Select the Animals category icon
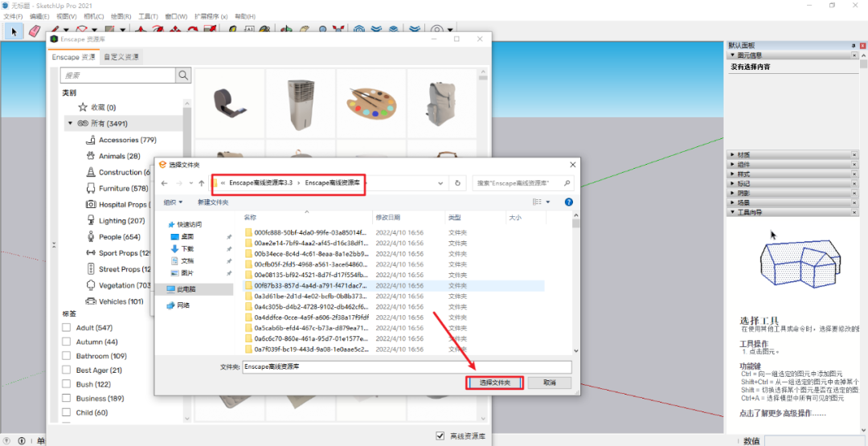 tap(91, 156)
